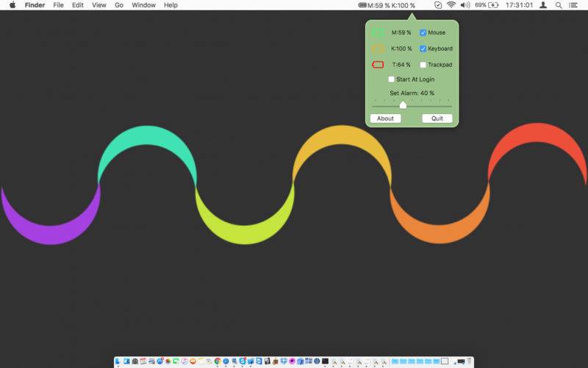Open the Window menu
This screenshot has width=588, height=368.
coord(143,5)
